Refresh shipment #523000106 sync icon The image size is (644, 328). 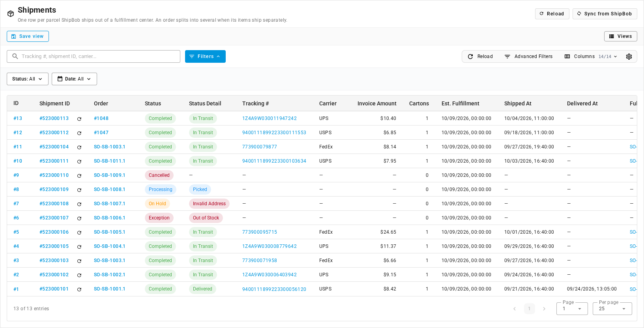pyautogui.click(x=79, y=232)
